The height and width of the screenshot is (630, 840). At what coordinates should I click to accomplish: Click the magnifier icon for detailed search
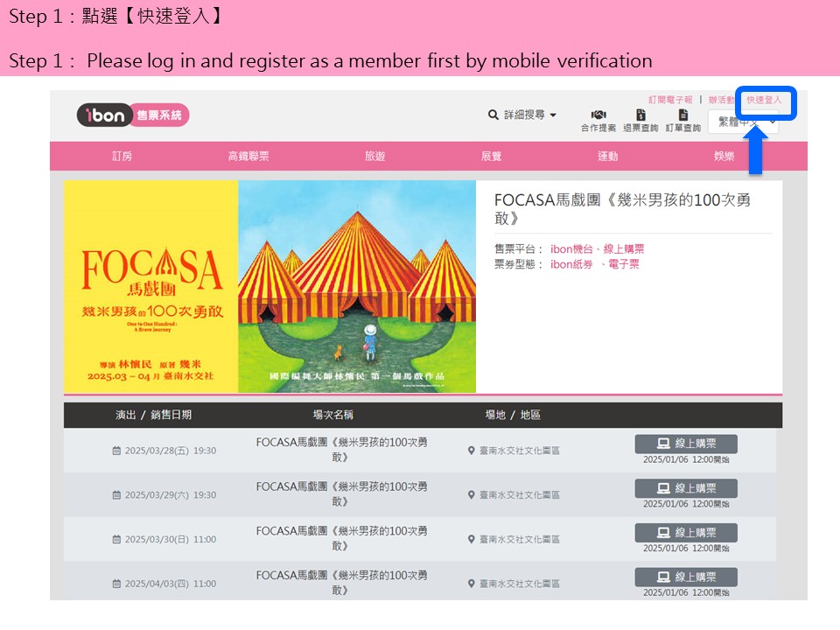point(493,115)
